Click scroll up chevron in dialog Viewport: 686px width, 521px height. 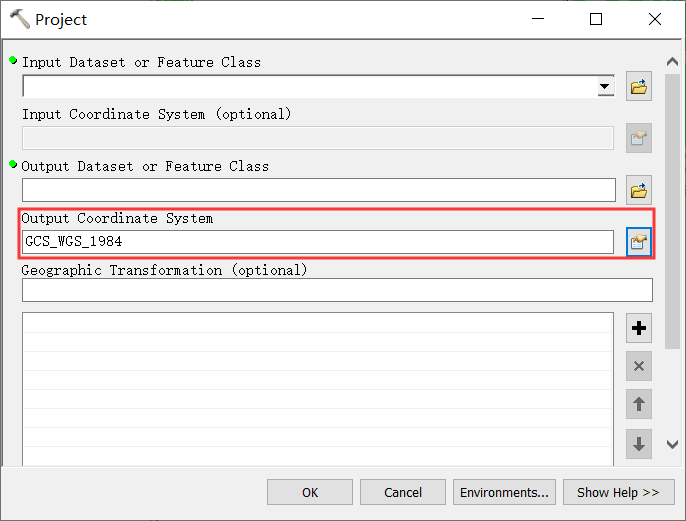tap(672, 62)
